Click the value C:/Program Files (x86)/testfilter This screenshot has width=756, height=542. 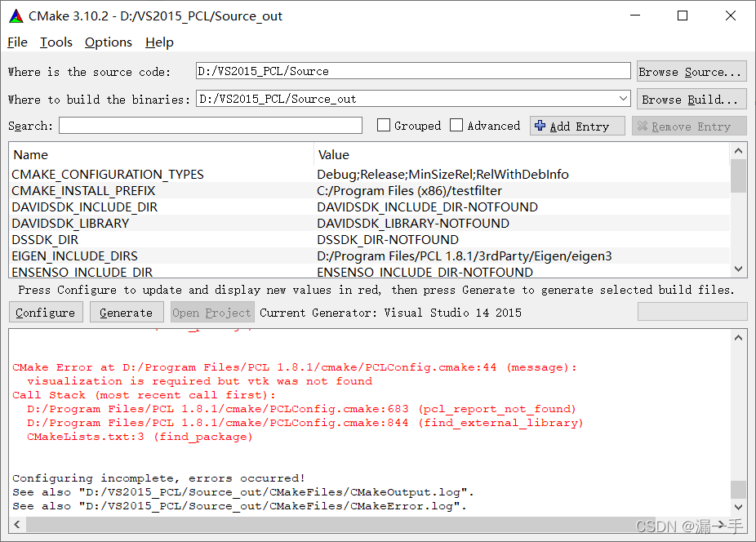click(409, 190)
